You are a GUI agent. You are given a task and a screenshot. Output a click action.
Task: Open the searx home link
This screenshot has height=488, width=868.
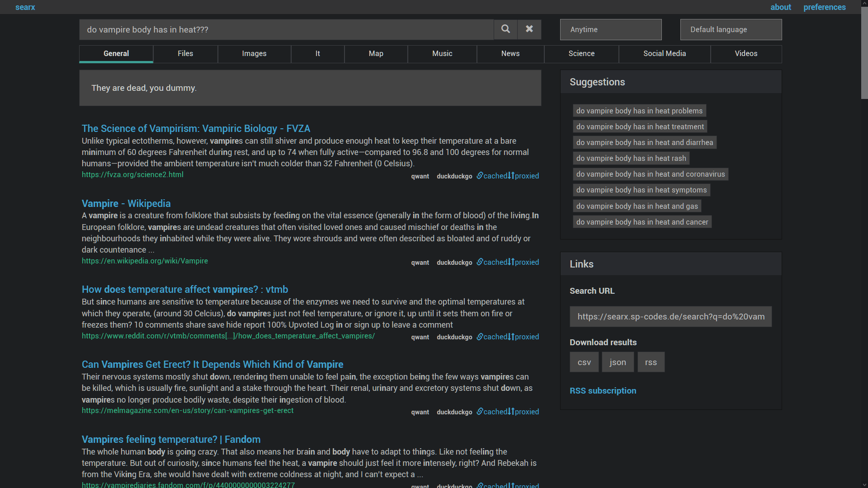click(25, 7)
